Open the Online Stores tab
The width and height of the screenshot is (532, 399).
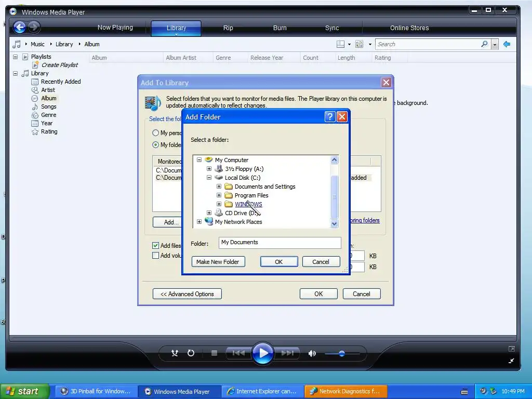tap(409, 28)
